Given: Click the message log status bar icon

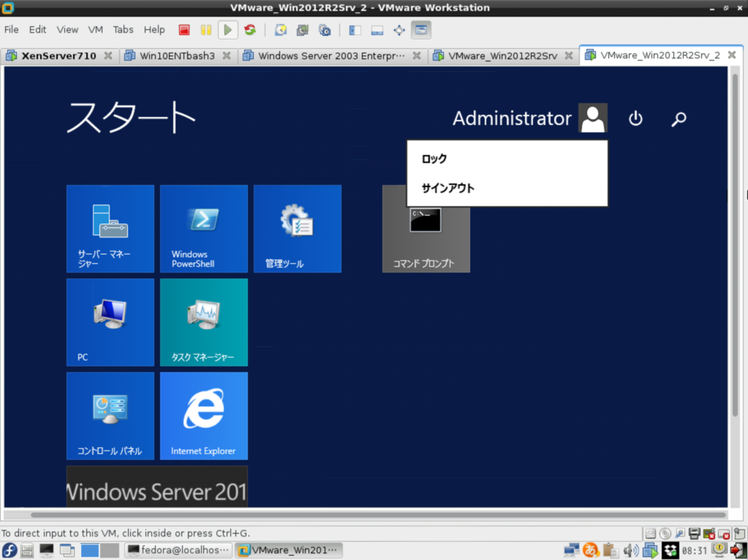Looking at the screenshot, I should 739,533.
